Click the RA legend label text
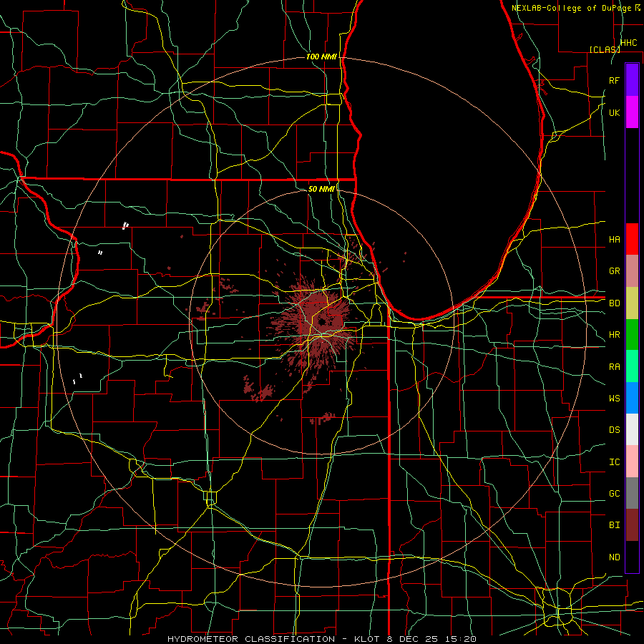The width and height of the screenshot is (644, 644). click(x=614, y=367)
